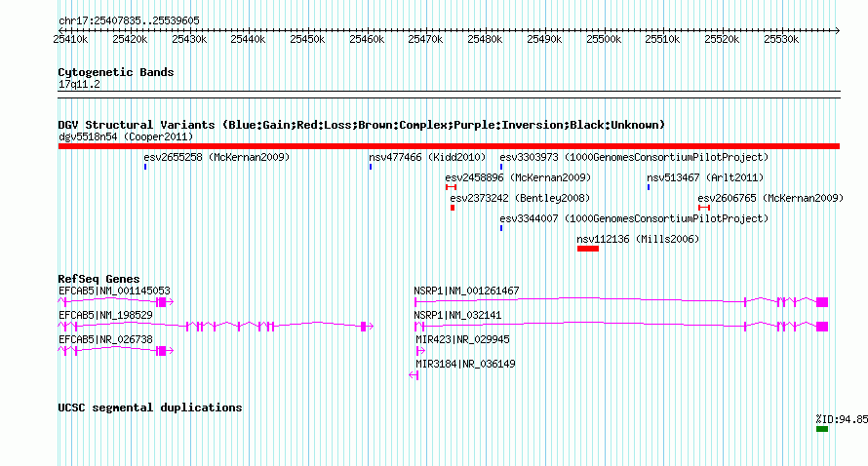Select the EFCAB5|NM_198529 gene label

click(105, 315)
